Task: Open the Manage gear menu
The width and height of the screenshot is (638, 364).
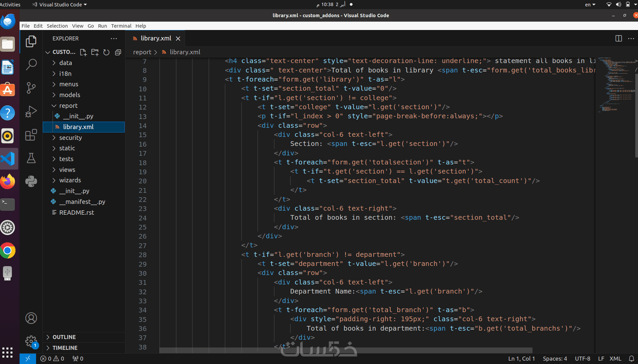Action: (x=31, y=341)
